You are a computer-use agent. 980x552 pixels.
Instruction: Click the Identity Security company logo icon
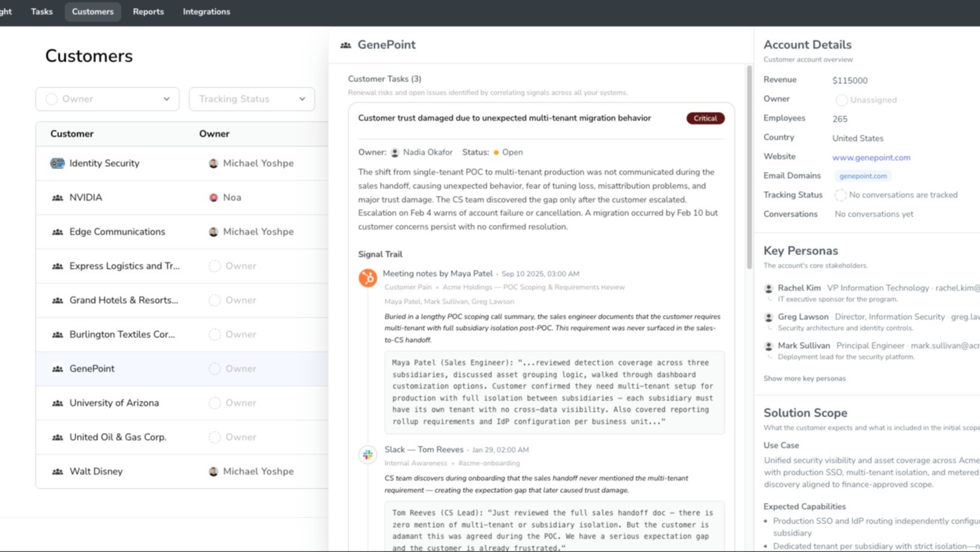click(x=58, y=163)
